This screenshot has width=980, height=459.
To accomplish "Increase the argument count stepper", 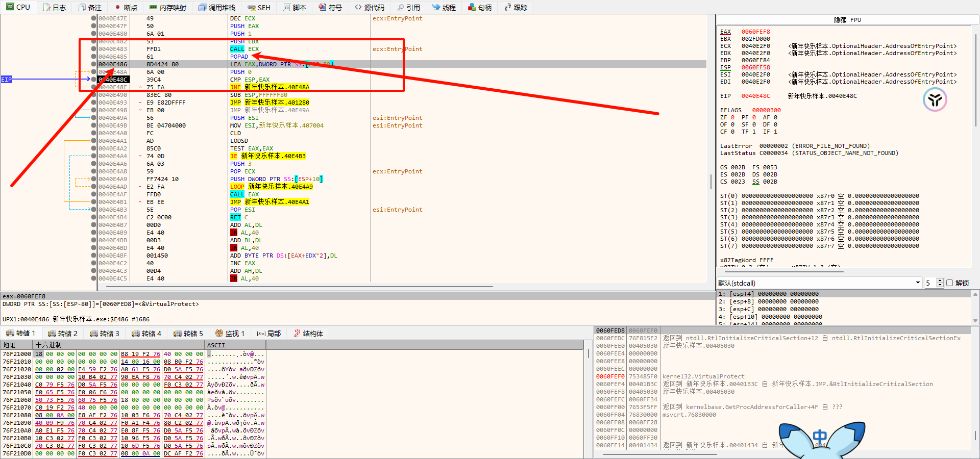I will coord(940,280).
